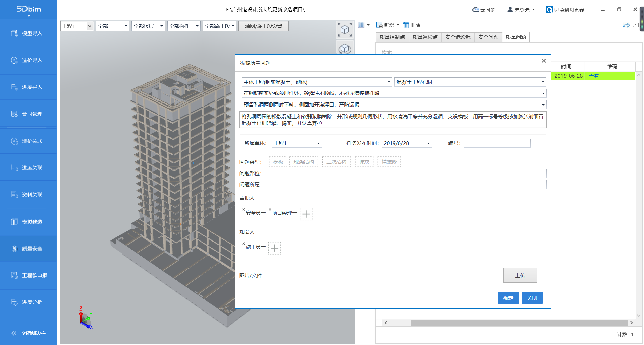Toggle the 现浇结构 problem type
This screenshot has width=644, height=345.
click(304, 162)
